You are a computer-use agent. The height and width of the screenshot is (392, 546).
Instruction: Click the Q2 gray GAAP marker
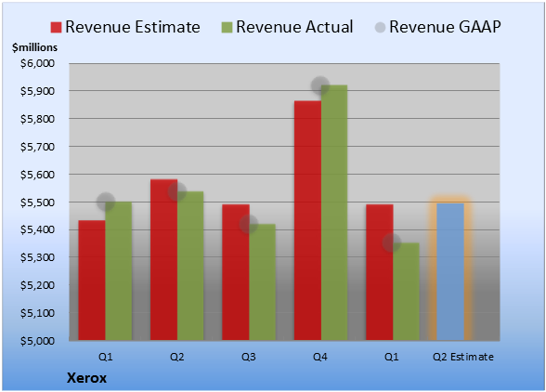pyautogui.click(x=177, y=191)
